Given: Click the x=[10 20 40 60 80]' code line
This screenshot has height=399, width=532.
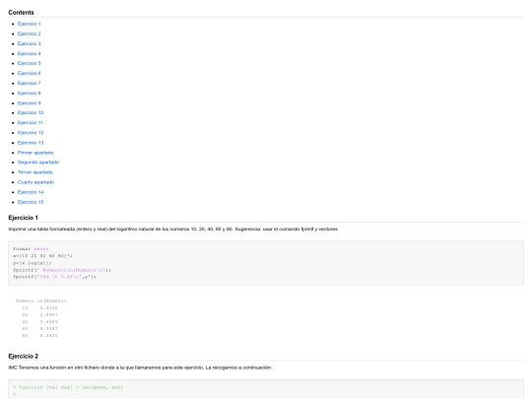Looking at the screenshot, I should tap(42, 256).
